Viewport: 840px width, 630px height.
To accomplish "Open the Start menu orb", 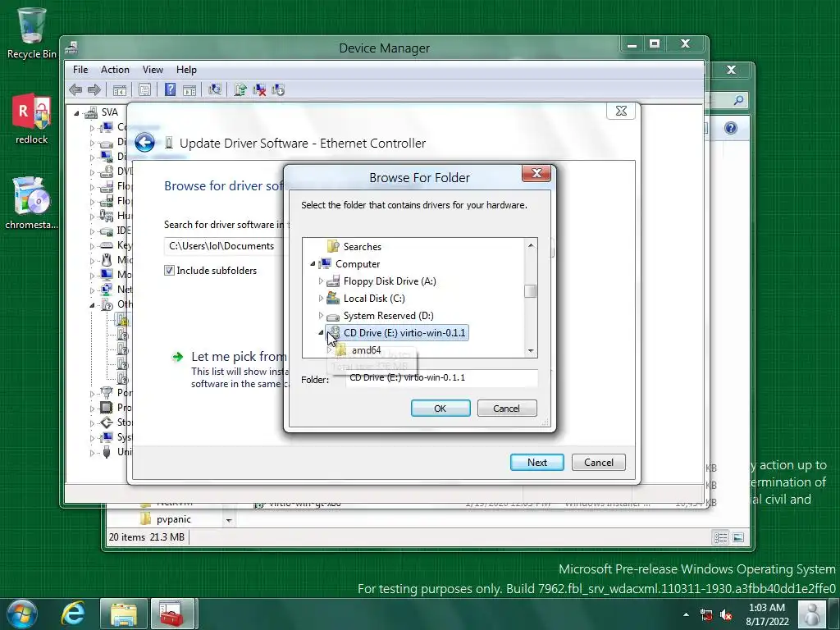I will (21, 614).
